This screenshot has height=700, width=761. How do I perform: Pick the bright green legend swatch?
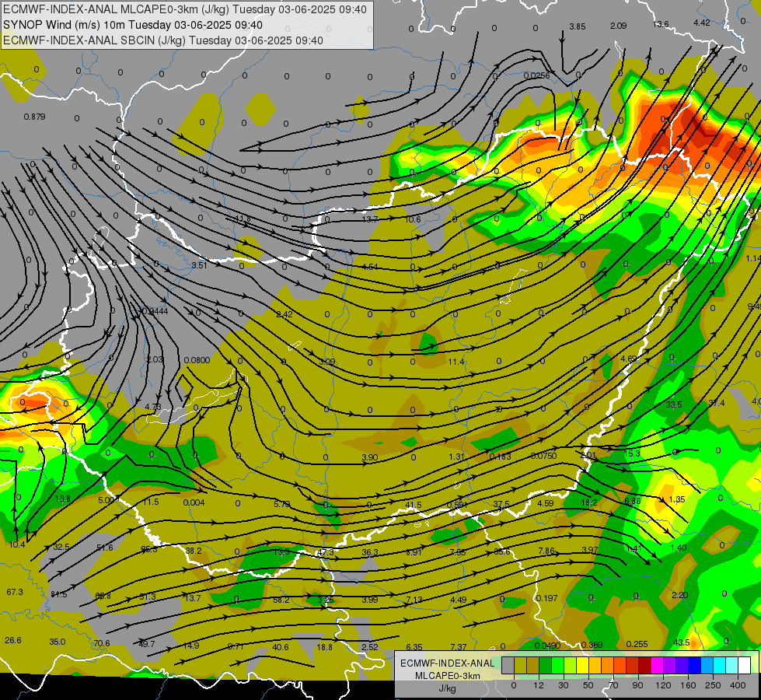pos(557,665)
